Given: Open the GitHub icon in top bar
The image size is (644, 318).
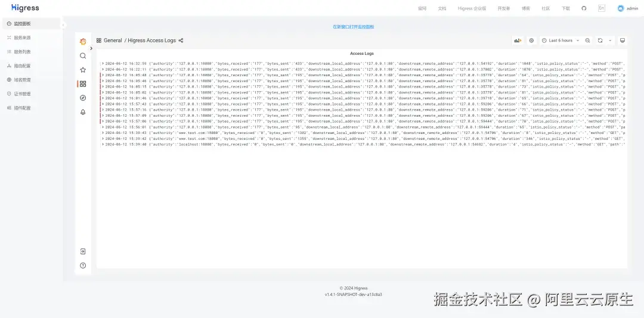Looking at the screenshot, I should click(584, 8).
